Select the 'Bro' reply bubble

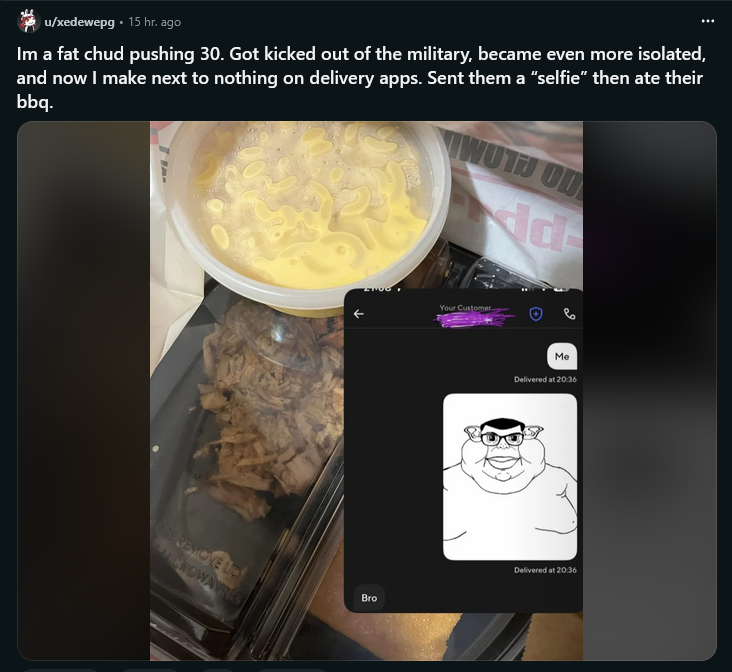[369, 598]
